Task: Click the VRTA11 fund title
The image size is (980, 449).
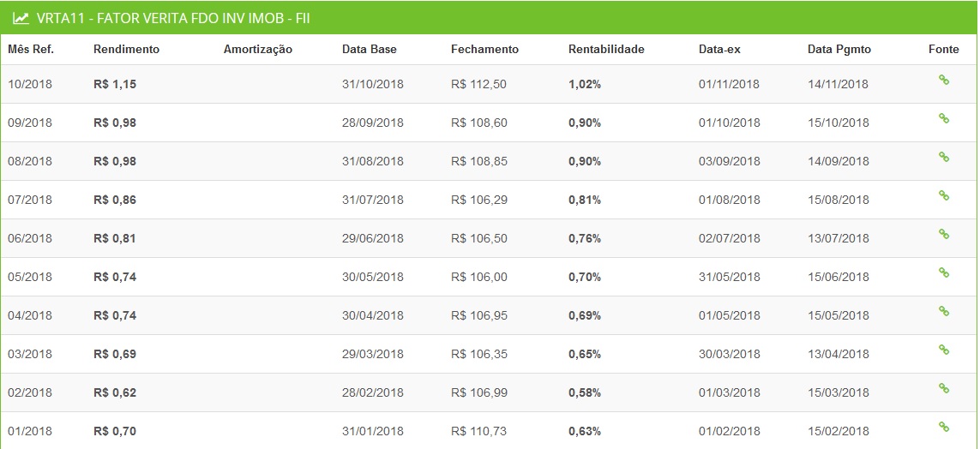Action: point(173,18)
